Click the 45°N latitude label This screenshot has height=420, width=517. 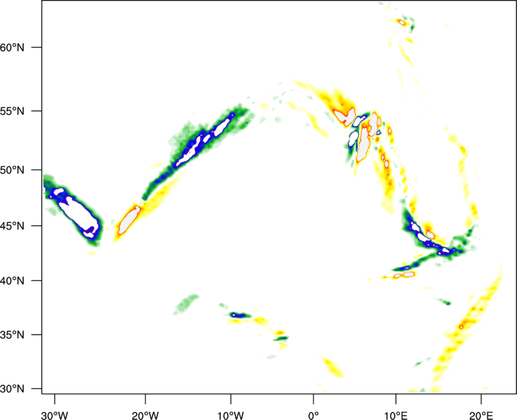click(x=12, y=226)
